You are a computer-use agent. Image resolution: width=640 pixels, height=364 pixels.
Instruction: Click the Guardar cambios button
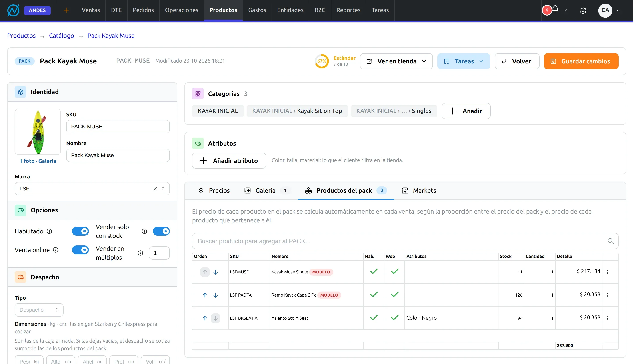click(581, 61)
